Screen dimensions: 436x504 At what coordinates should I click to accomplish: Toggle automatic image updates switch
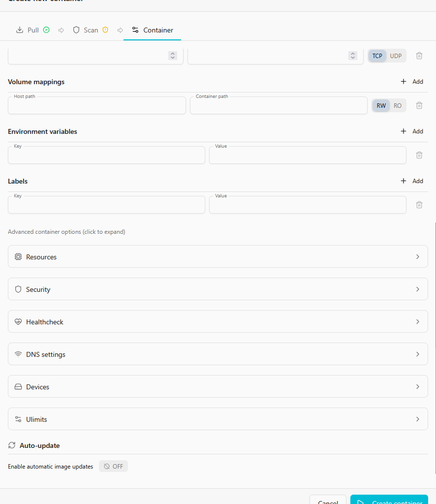113,466
